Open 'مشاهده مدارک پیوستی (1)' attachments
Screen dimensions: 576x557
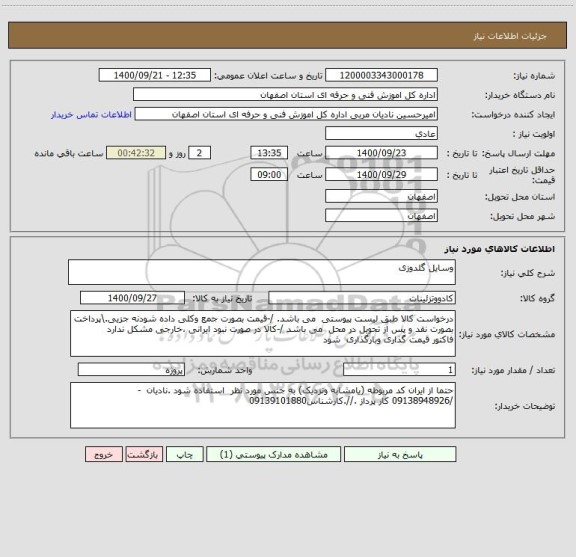coord(274,454)
